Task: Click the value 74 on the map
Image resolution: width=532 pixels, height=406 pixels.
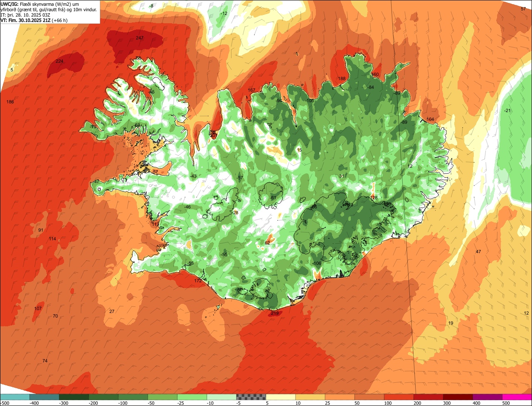Action: 45,361
